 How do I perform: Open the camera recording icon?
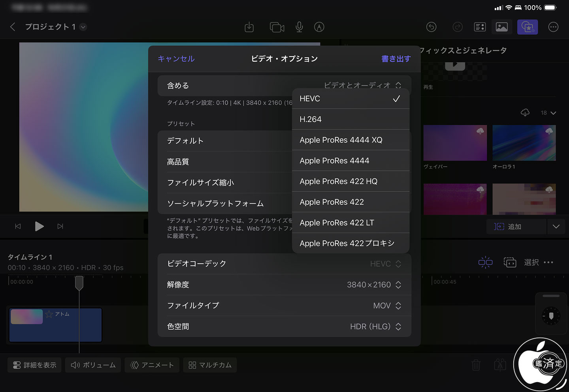pos(277,27)
